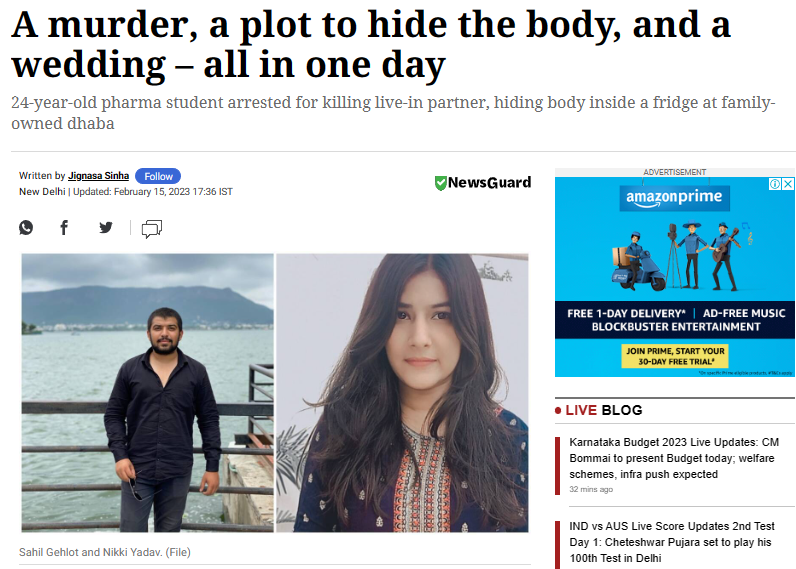Open Jignasa Sinha author profile link

point(98,176)
